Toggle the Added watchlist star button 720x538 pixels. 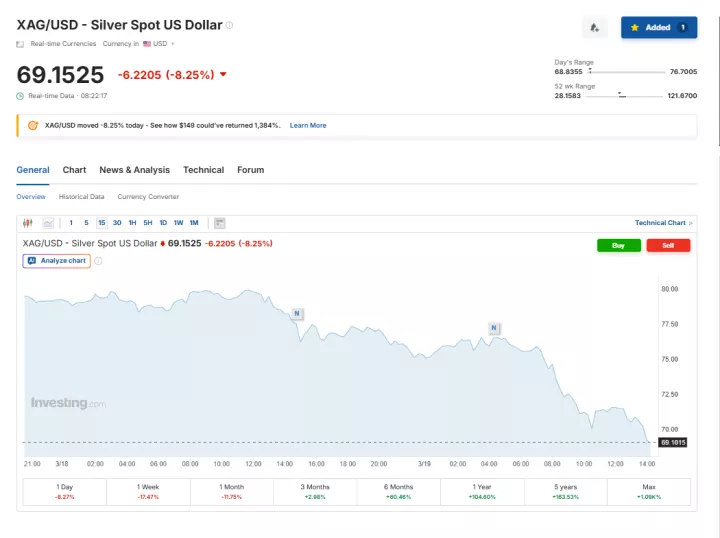click(658, 28)
